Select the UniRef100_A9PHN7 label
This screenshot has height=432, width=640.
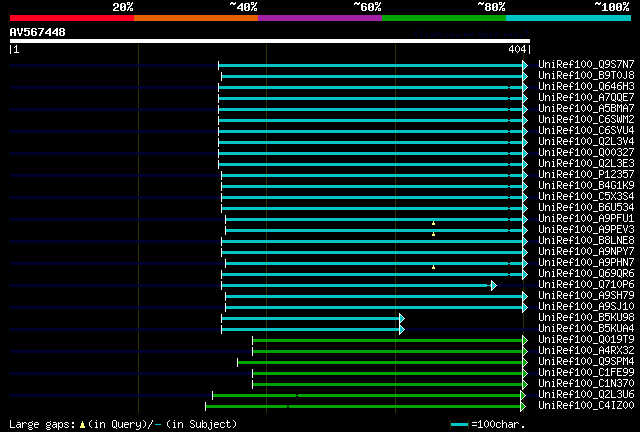pos(586,262)
